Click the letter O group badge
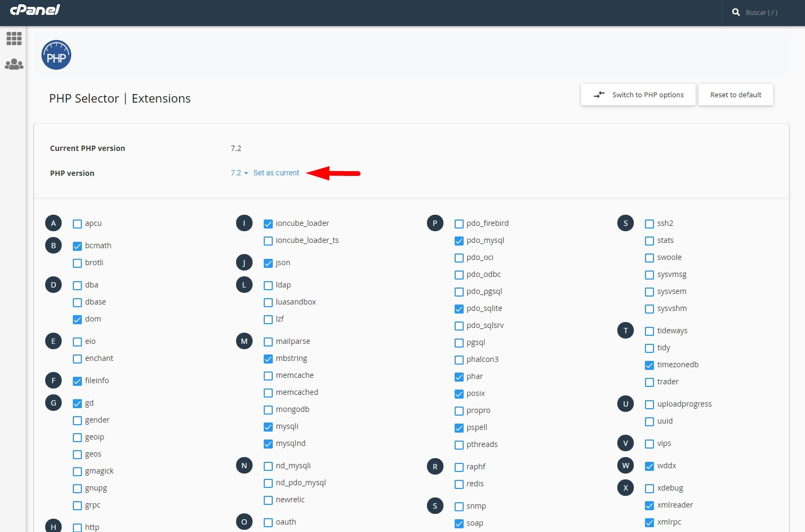 pyautogui.click(x=244, y=522)
